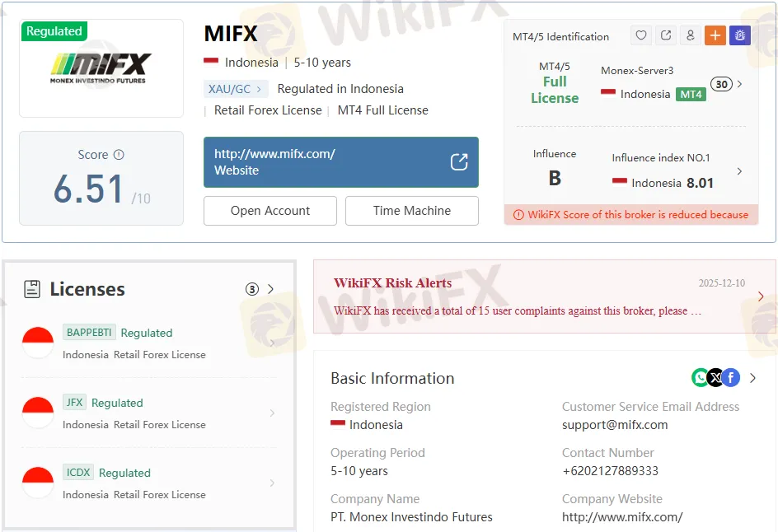This screenshot has width=778, height=532.
Task: Click the contact number +6202127889333
Action: click(611, 471)
